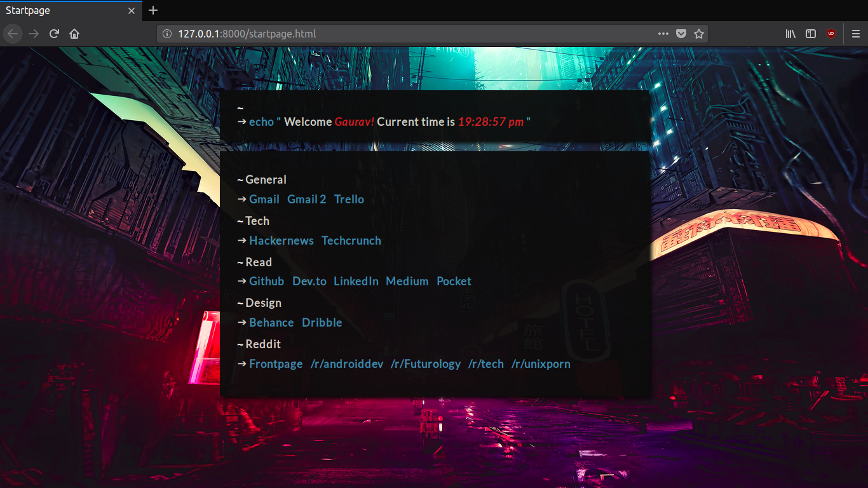This screenshot has width=868, height=488.
Task: Close the Startpage tab
Action: click(132, 11)
